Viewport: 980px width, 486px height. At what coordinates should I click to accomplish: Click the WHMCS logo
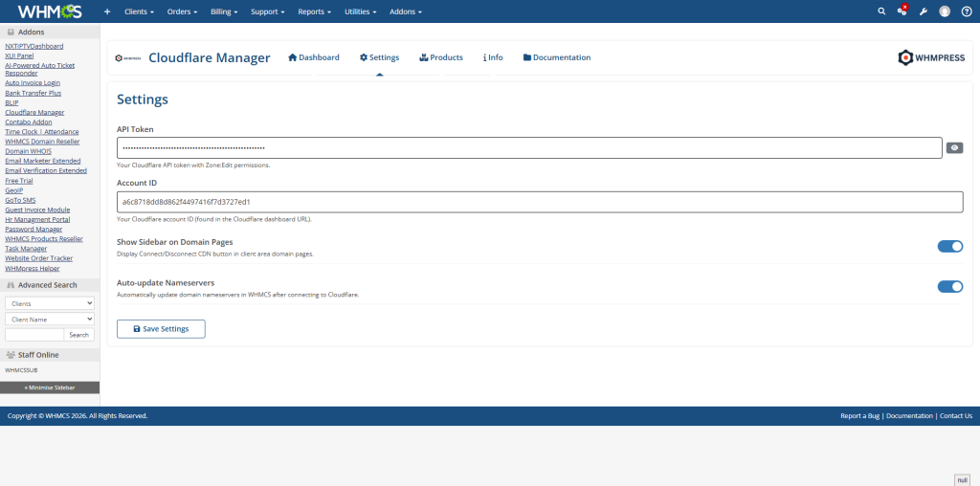tap(50, 11)
